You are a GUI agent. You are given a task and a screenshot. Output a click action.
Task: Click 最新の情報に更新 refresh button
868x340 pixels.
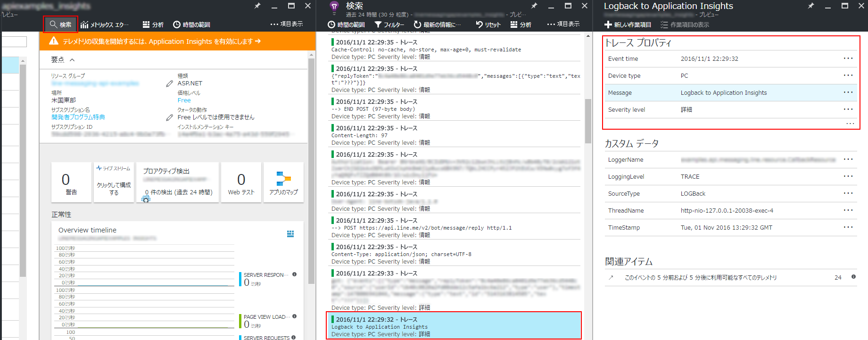438,25
